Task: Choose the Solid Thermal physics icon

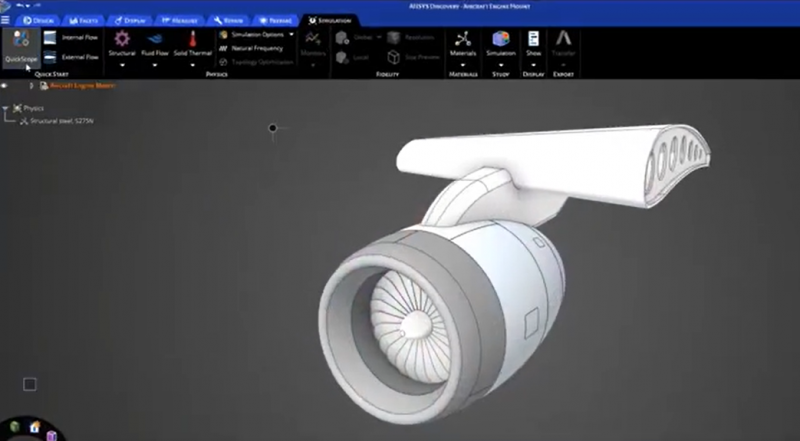Action: click(192, 39)
